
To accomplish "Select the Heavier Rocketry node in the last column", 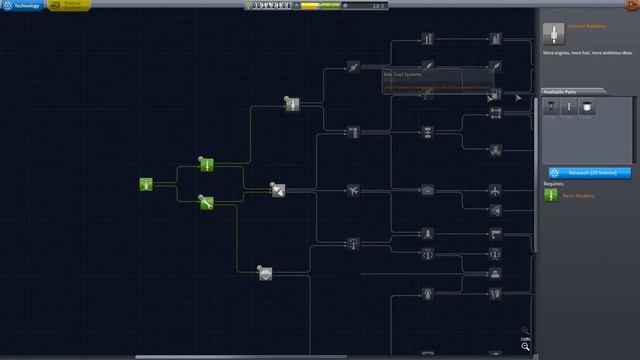I will pos(495,39).
